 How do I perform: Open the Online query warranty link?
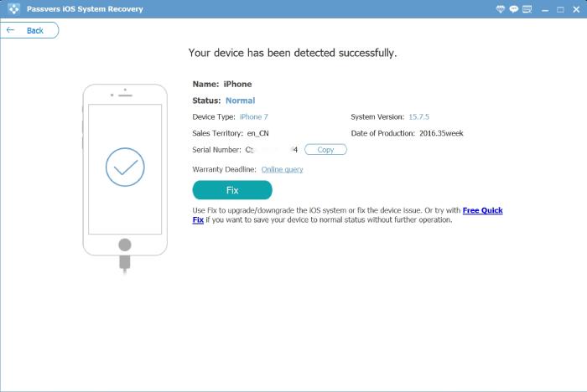pyautogui.click(x=282, y=169)
